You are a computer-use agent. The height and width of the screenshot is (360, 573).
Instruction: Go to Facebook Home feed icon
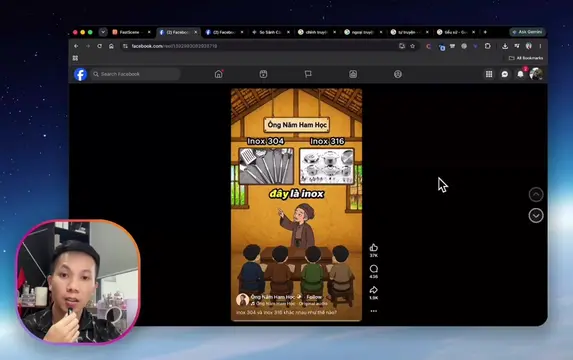(x=219, y=74)
